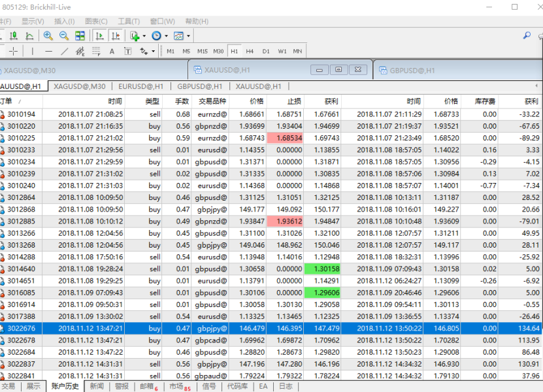Click the tile windows icon
543x392 pixels.
pos(80,36)
